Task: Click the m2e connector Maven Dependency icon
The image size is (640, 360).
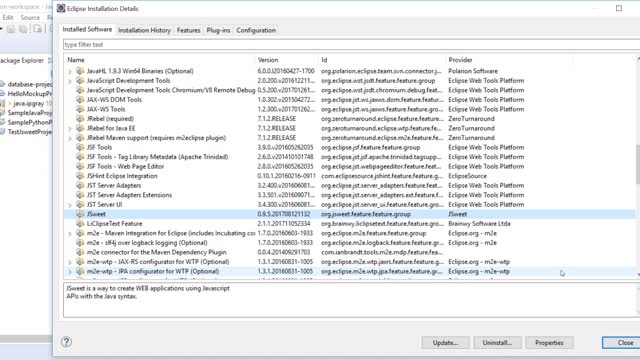Action: point(80,252)
